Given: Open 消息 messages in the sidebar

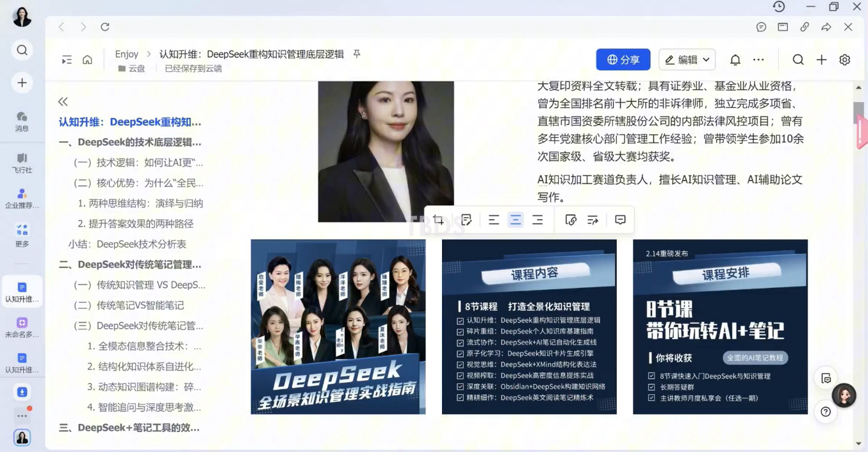Looking at the screenshot, I should [22, 121].
